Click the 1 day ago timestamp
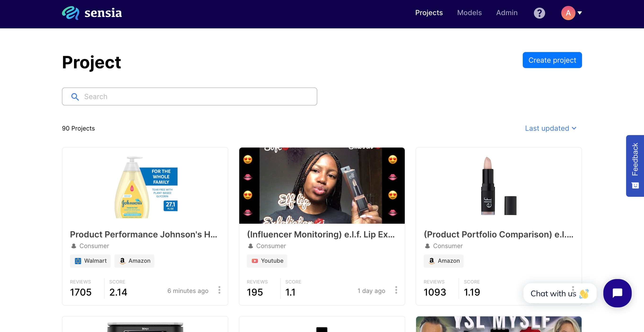The height and width of the screenshot is (332, 644). click(x=371, y=291)
